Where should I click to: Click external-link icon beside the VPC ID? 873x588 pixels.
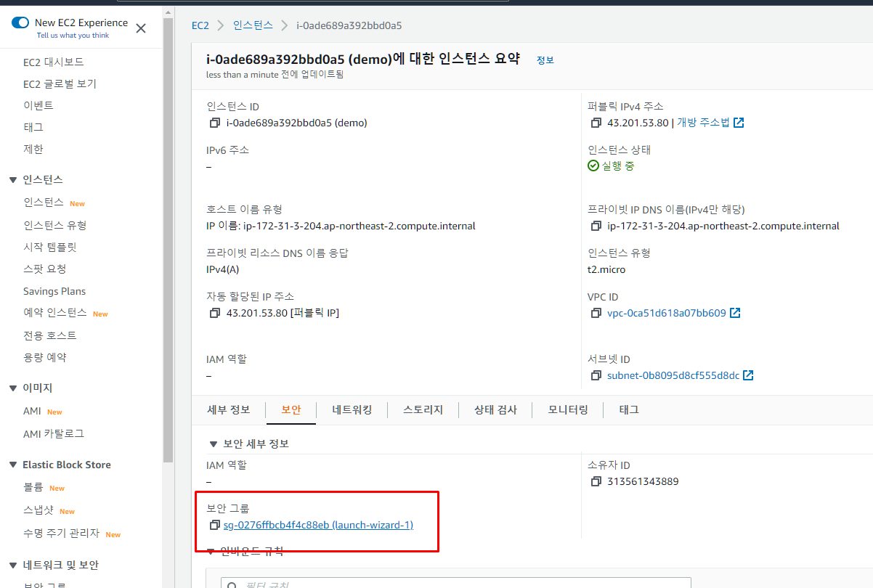[x=735, y=313]
